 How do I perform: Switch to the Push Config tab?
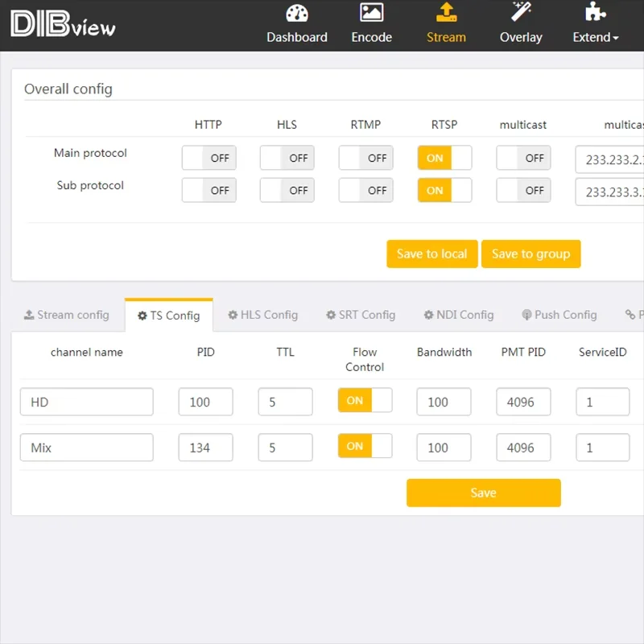(559, 315)
